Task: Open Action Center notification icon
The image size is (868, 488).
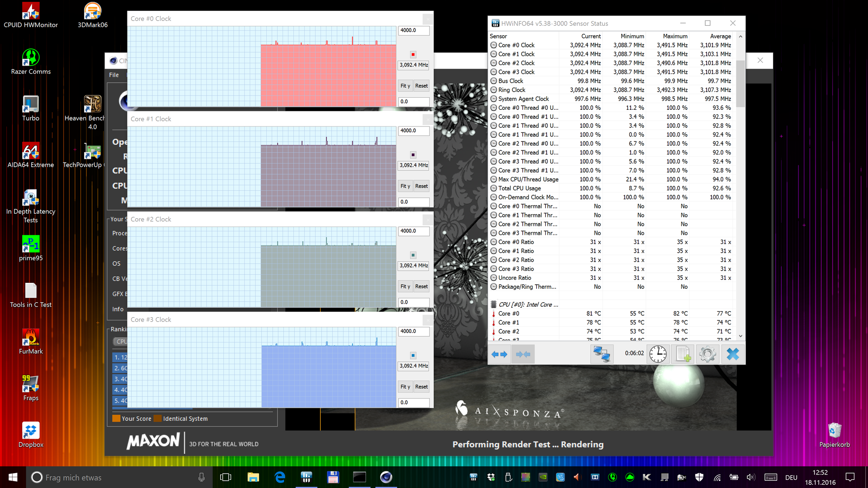Action: click(x=850, y=477)
